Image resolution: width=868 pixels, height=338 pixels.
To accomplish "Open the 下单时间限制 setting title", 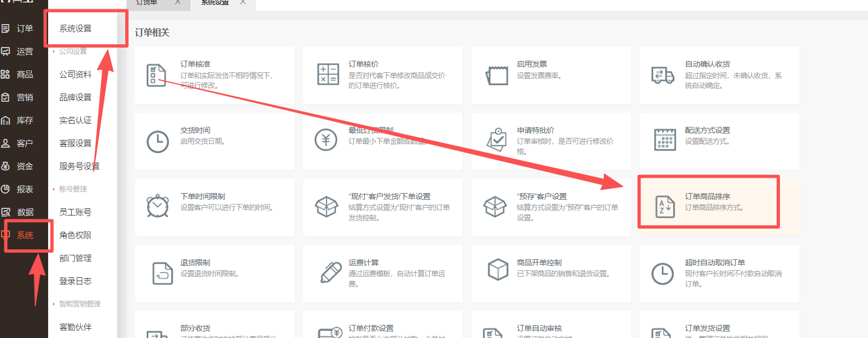I will pyautogui.click(x=203, y=196).
